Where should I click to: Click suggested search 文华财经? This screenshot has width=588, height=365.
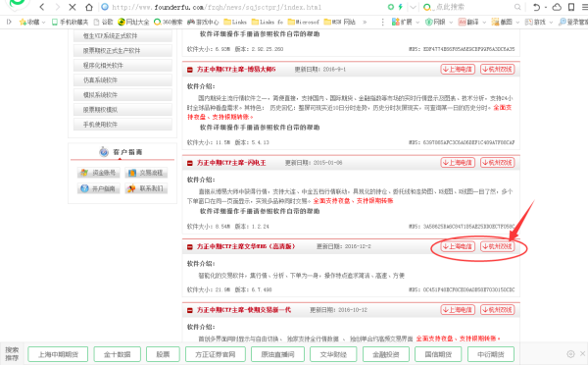tap(333, 354)
